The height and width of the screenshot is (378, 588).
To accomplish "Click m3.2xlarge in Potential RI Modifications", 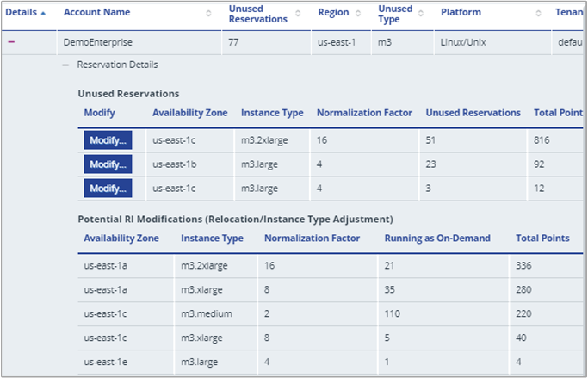I will (x=204, y=266).
